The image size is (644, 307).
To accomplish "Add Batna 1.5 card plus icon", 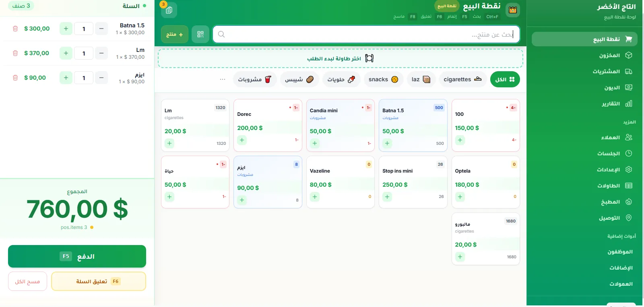I will pyautogui.click(x=387, y=143).
